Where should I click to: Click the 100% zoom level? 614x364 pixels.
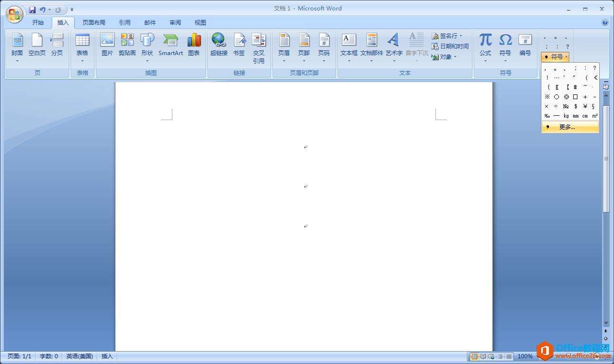coord(525,356)
